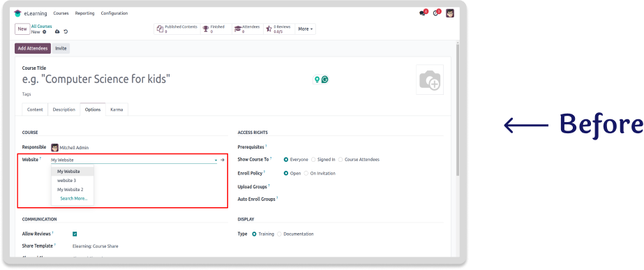The width and height of the screenshot is (644, 270).
Task: Click the save cloud icon
Action: click(x=57, y=31)
